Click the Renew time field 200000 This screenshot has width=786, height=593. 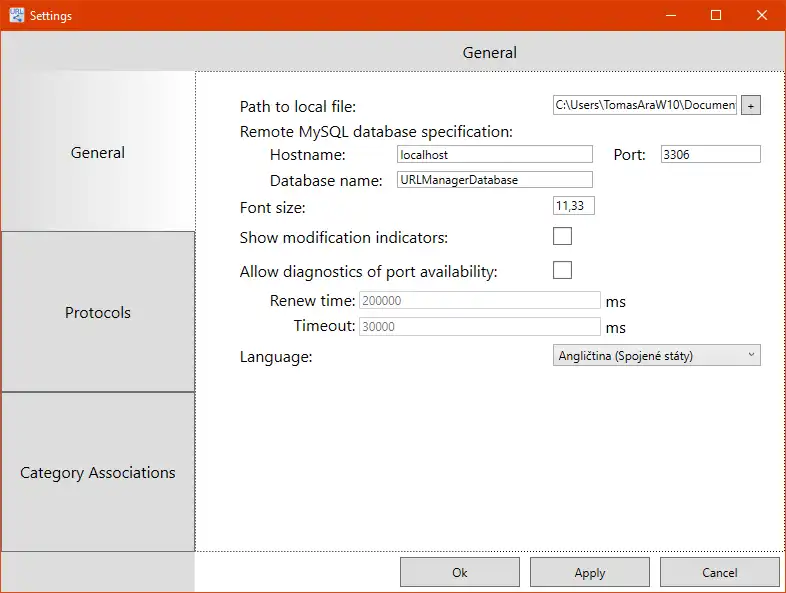(480, 300)
